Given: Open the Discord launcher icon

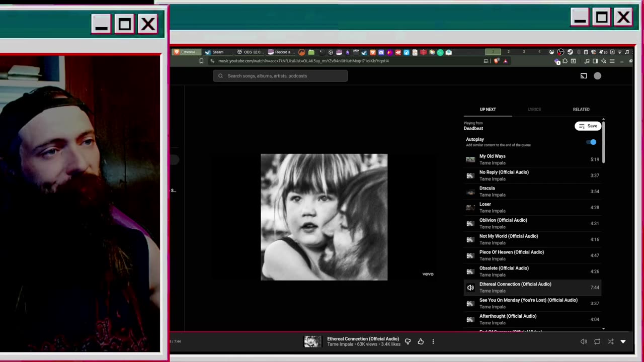Looking at the screenshot, I should tap(381, 52).
